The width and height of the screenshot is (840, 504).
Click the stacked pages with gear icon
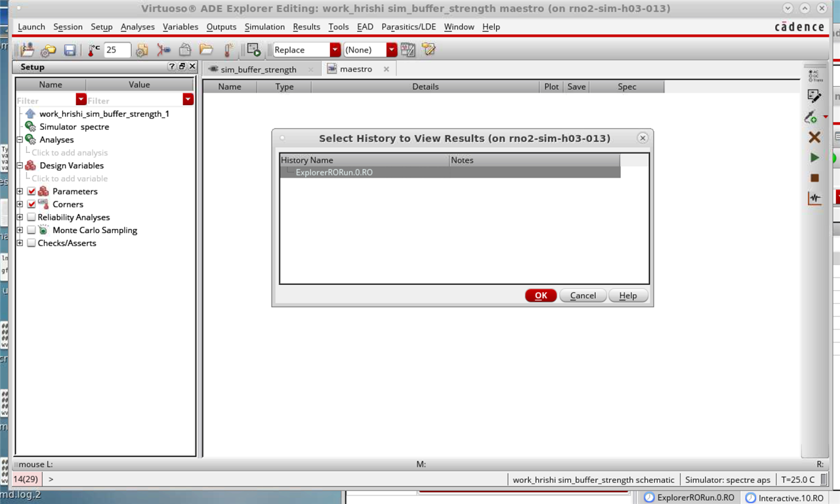coord(142,50)
